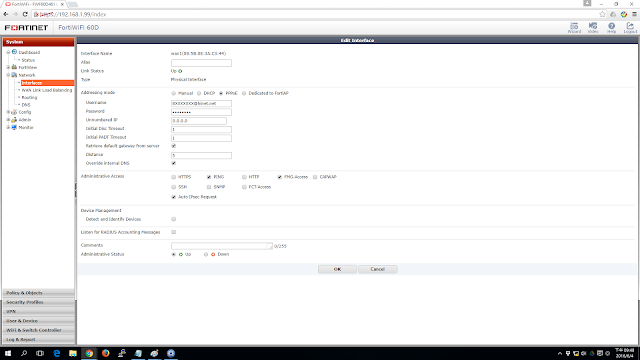Toggle Retrieve default gateway from server
This screenshot has width=640, height=360.
point(173,146)
